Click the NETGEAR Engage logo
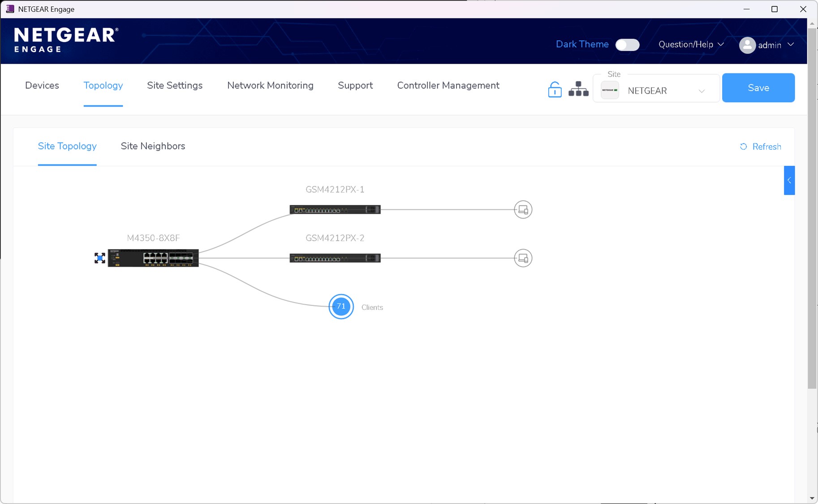Image resolution: width=818 pixels, height=504 pixels. 66,40
